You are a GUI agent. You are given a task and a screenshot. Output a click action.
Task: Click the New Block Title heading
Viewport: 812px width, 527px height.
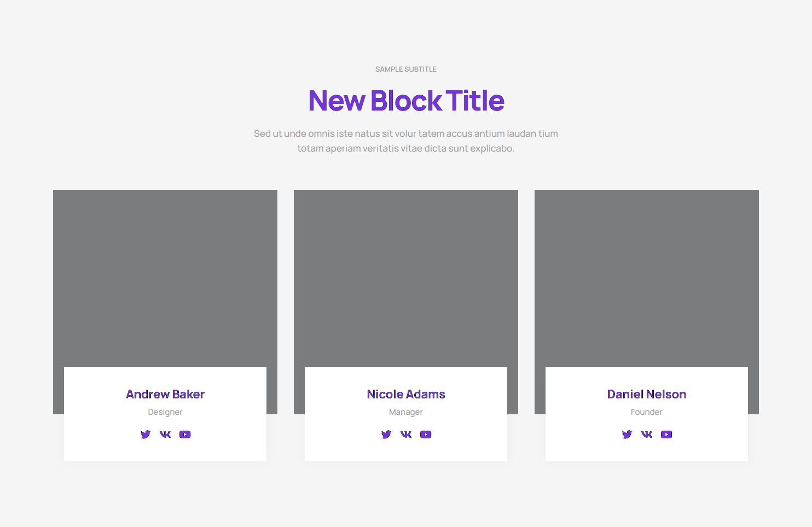pos(406,101)
